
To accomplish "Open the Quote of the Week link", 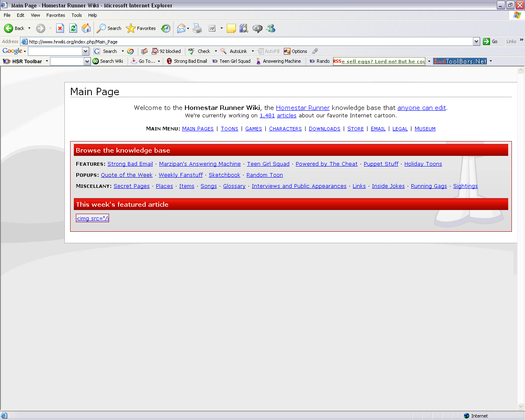I will (x=127, y=175).
